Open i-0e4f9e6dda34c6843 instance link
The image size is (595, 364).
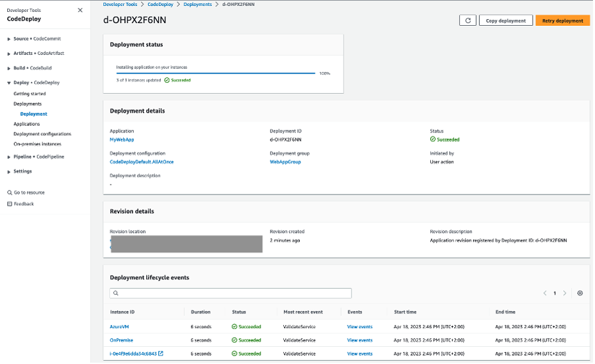133,354
